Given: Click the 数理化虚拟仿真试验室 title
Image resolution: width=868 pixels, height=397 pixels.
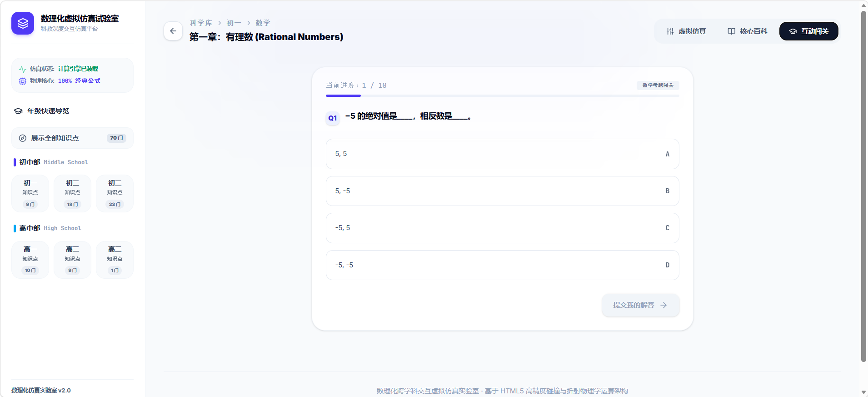Looking at the screenshot, I should click(80, 19).
